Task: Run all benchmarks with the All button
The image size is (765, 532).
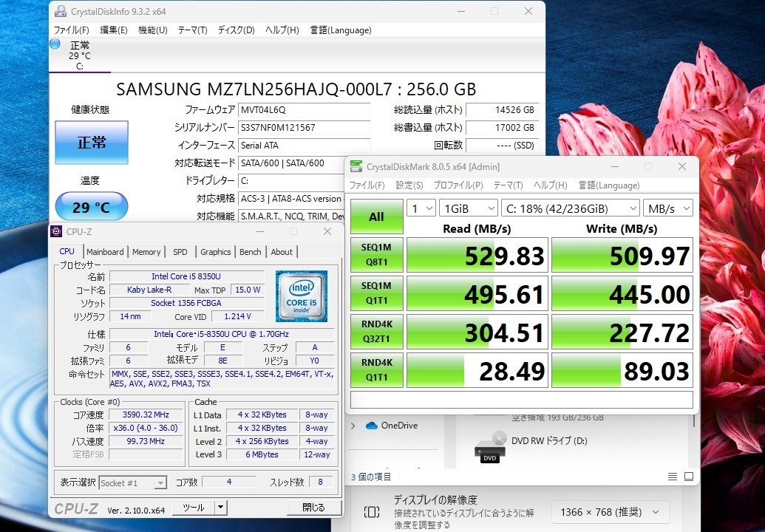Action: point(377,216)
